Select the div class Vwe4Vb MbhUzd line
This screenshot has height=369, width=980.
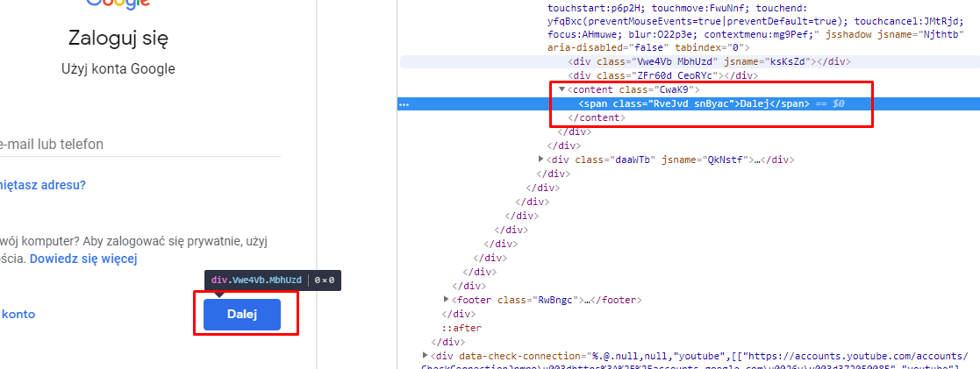[710, 61]
